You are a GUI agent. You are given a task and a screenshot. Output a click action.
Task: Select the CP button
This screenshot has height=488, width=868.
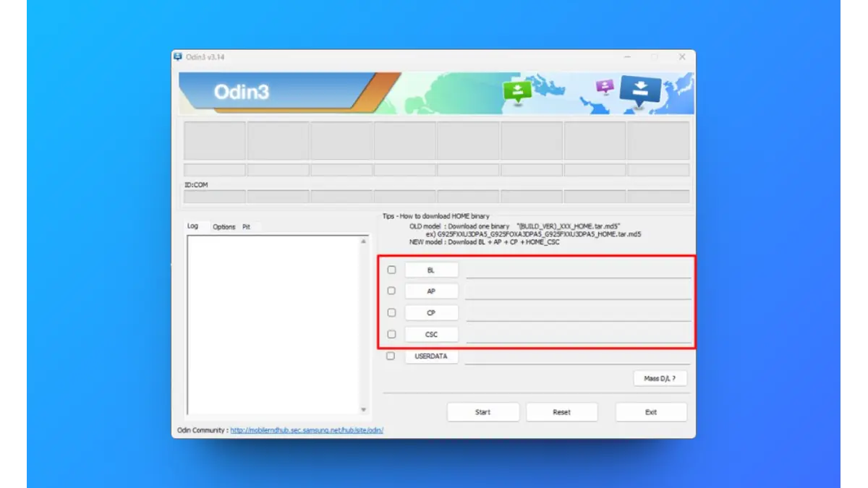tap(431, 313)
